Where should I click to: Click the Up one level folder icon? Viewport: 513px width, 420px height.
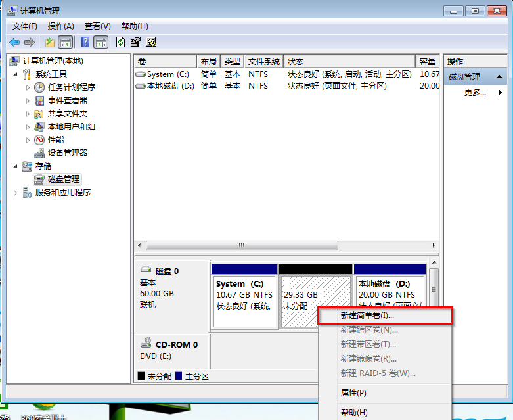[x=50, y=42]
